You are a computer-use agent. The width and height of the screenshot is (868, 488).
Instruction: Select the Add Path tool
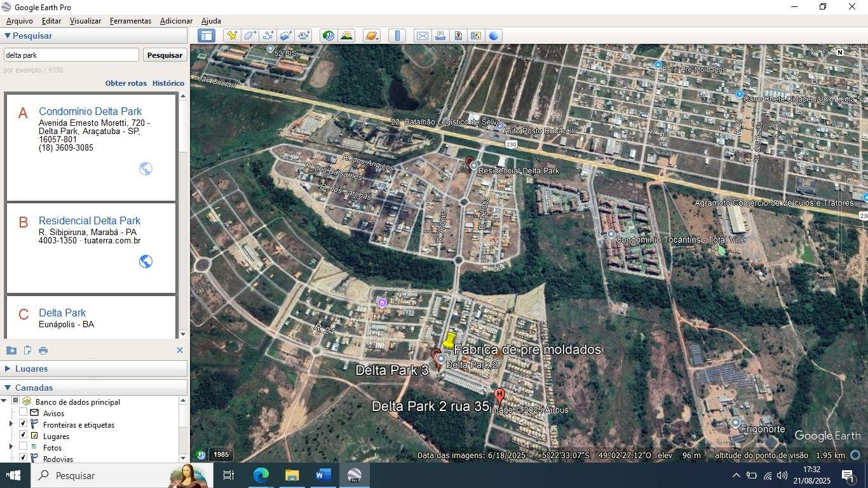coord(268,36)
